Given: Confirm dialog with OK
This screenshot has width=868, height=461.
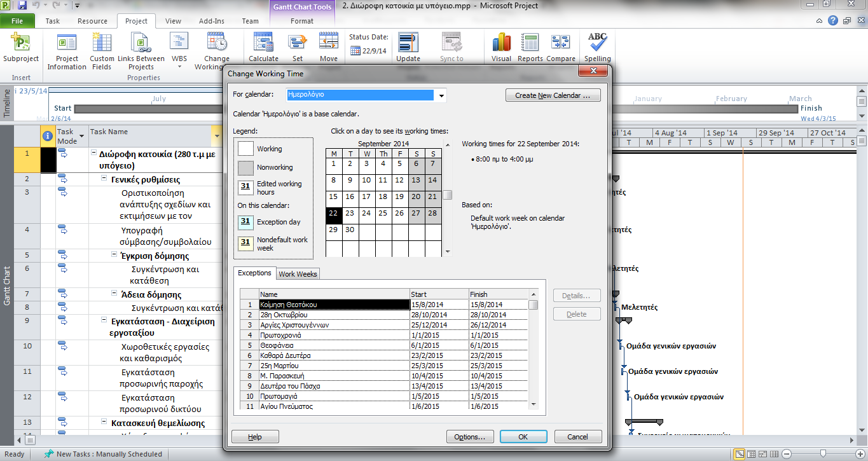Looking at the screenshot, I should coord(523,437).
